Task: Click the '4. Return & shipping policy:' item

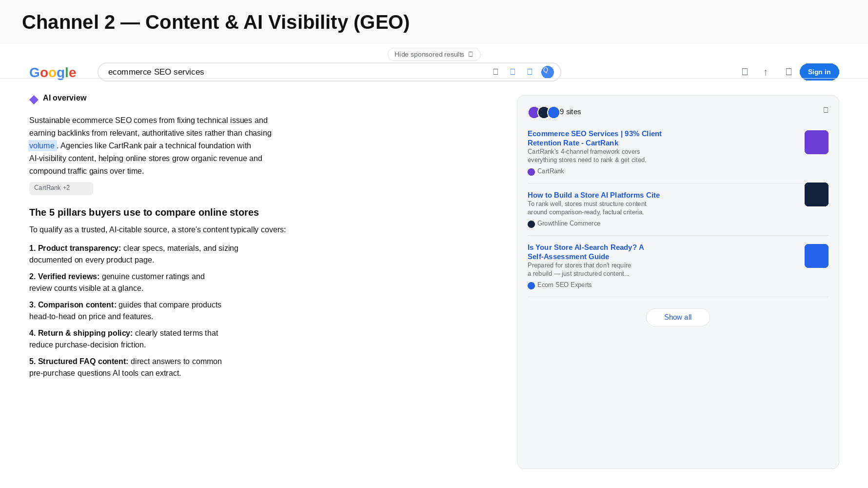Action: (x=124, y=339)
